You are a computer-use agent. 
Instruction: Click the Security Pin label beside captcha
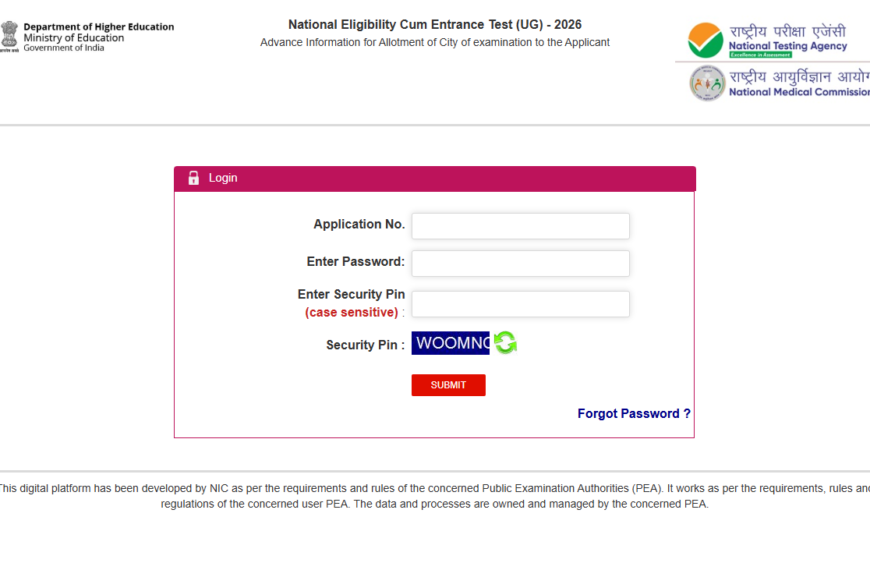point(365,345)
